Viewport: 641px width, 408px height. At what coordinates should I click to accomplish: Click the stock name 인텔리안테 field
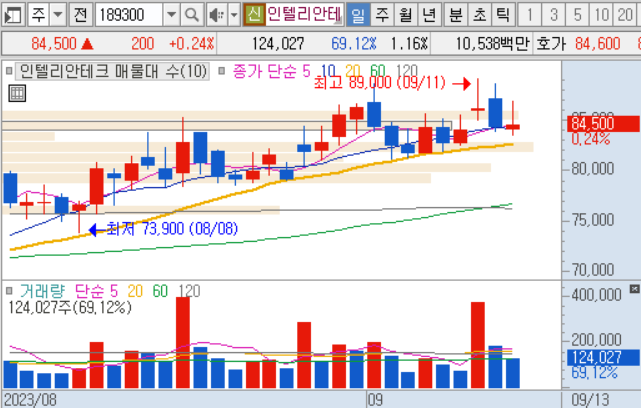click(304, 15)
